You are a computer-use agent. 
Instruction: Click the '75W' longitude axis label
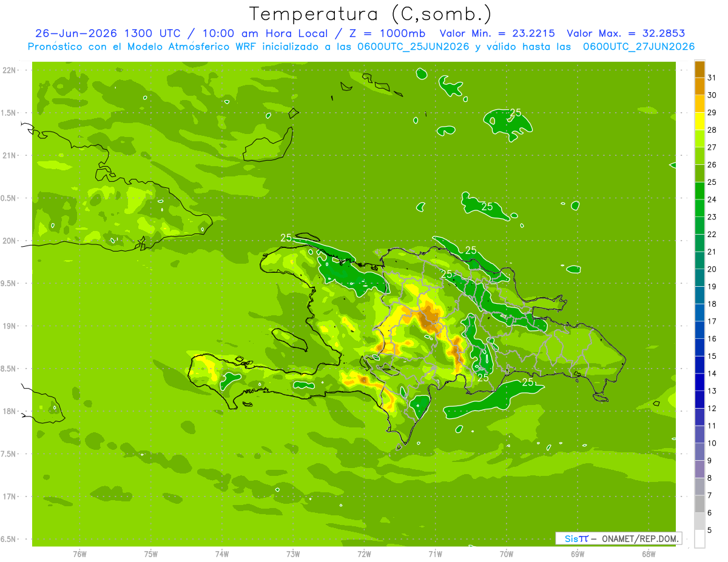151,554
